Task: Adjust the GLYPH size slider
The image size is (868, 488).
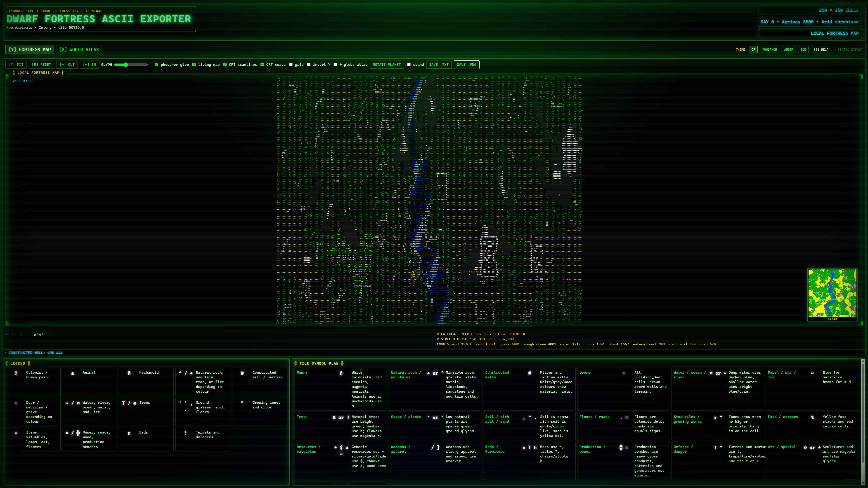Action: point(131,65)
